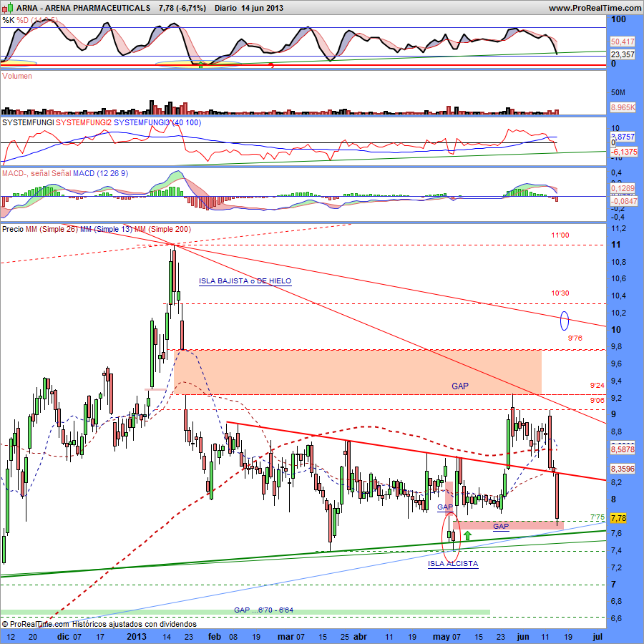Select the ISLA ALCISTA annotation
Viewport: 644px width, 644px height.
pyautogui.click(x=453, y=564)
